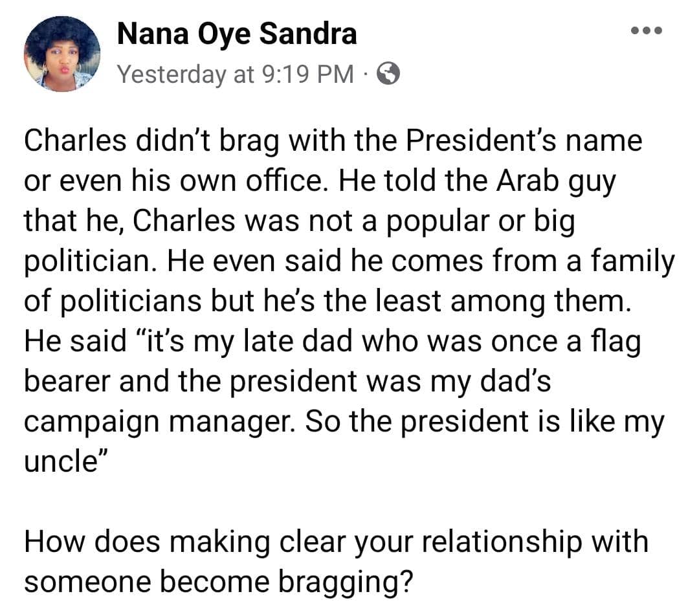Click the word "President's" in the first line
The height and width of the screenshot is (616, 699).
pos(480,140)
